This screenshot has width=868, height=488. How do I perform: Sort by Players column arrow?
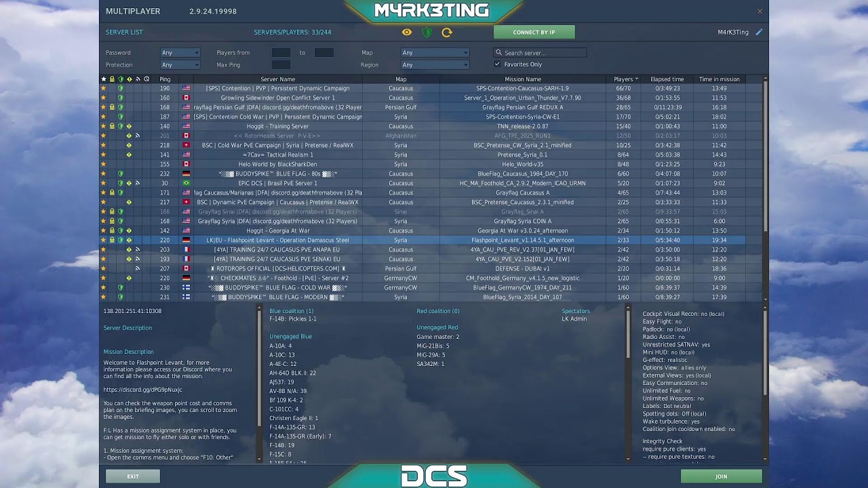pyautogui.click(x=636, y=79)
